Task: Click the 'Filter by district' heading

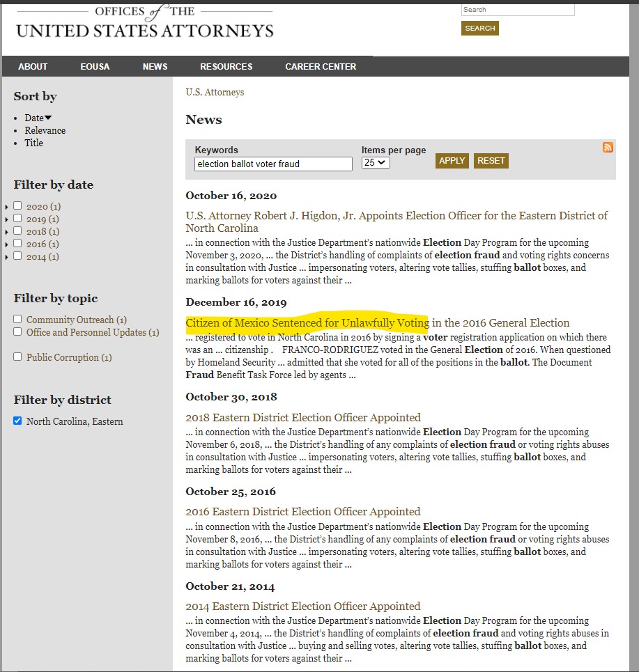Action: click(x=62, y=400)
